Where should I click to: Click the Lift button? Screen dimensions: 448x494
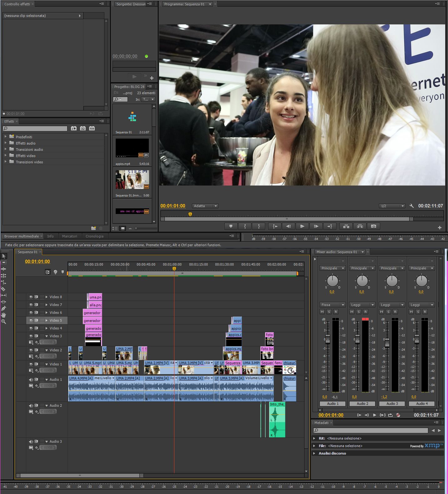pos(346,226)
